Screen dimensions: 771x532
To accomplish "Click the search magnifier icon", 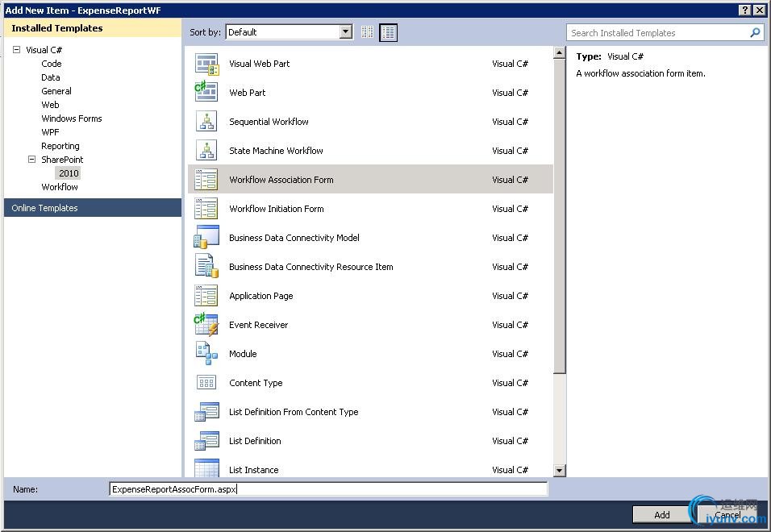I will 755,33.
